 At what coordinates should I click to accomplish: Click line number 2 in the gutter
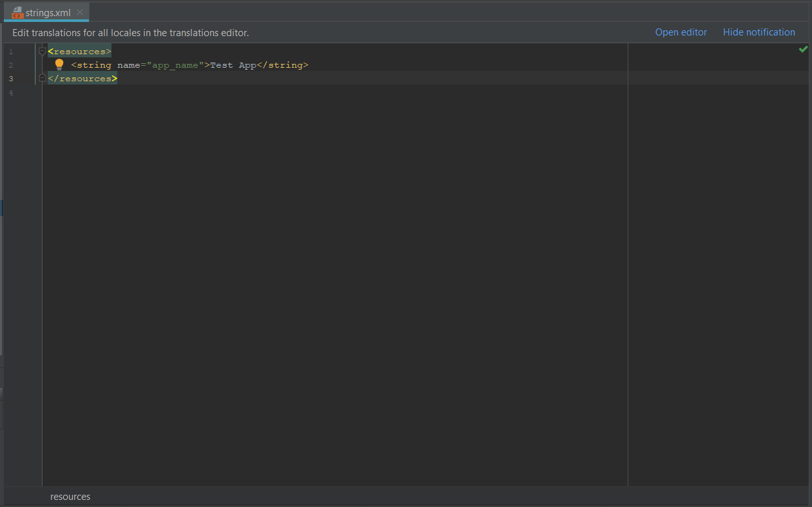11,65
